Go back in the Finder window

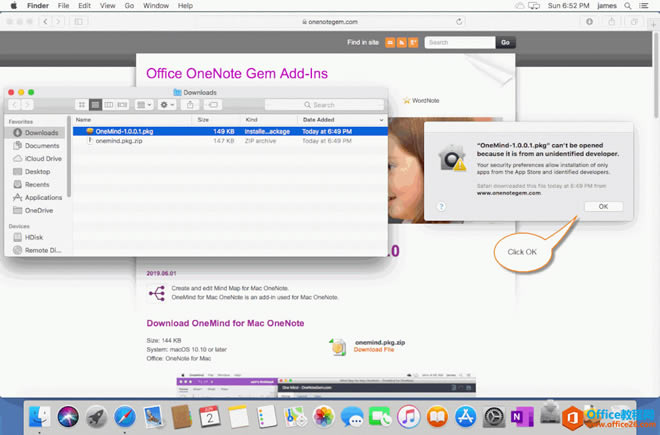[x=15, y=104]
